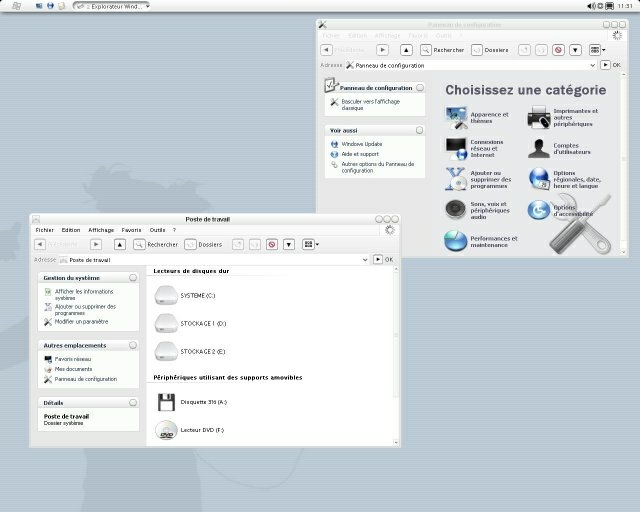Open Options régionales, date, heure icon

pyautogui.click(x=539, y=179)
